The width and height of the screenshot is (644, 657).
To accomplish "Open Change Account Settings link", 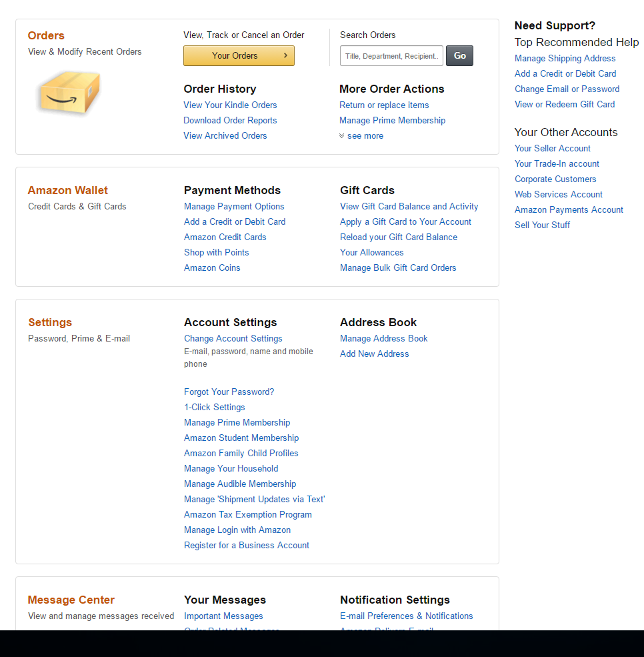I will pos(233,339).
